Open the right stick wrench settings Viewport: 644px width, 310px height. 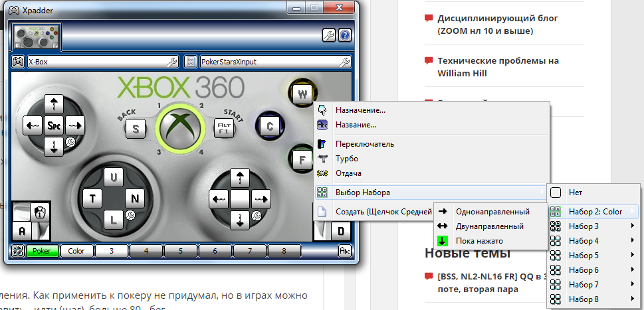coord(257,215)
